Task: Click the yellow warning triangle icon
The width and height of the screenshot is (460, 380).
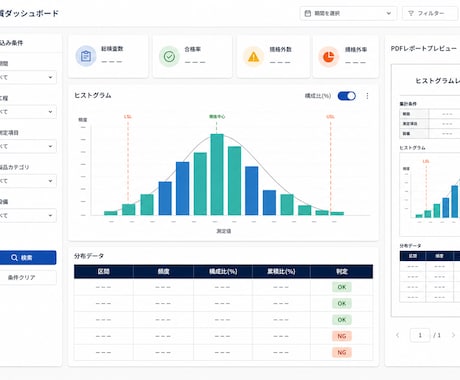Action: pyautogui.click(x=254, y=57)
